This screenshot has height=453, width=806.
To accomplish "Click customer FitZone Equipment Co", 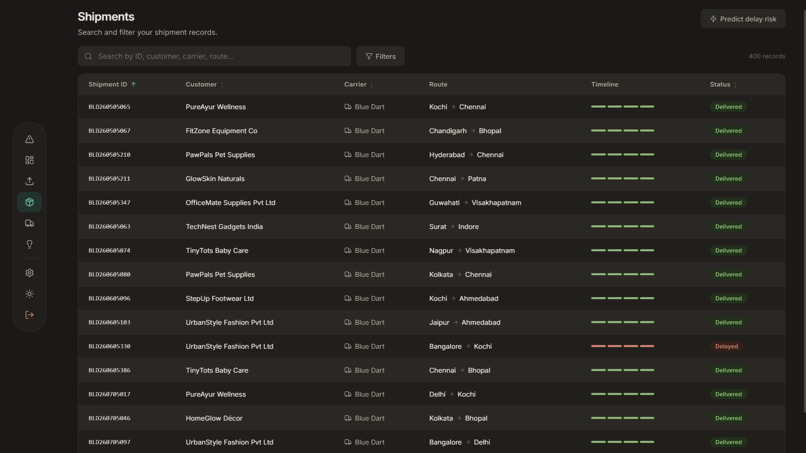I will (221, 131).
